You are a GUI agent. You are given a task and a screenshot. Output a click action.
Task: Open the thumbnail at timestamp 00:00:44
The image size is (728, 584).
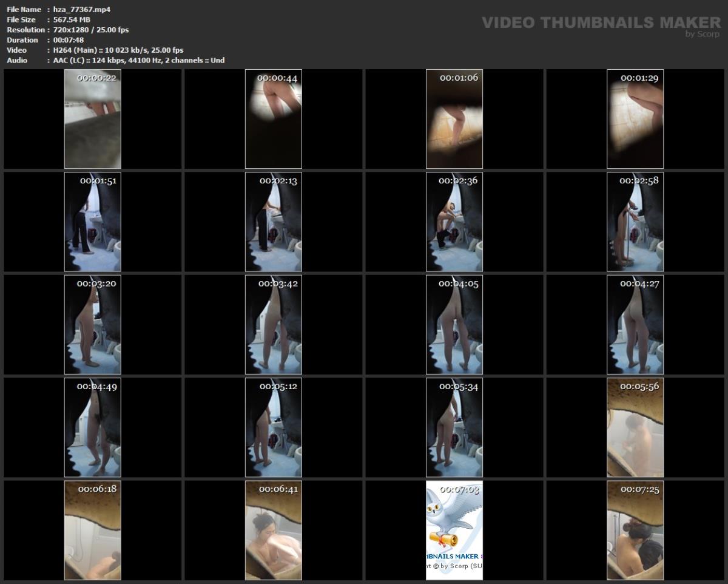[274, 118]
